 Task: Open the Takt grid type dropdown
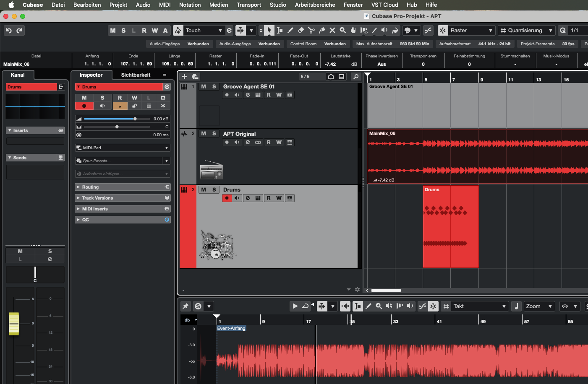click(x=480, y=306)
